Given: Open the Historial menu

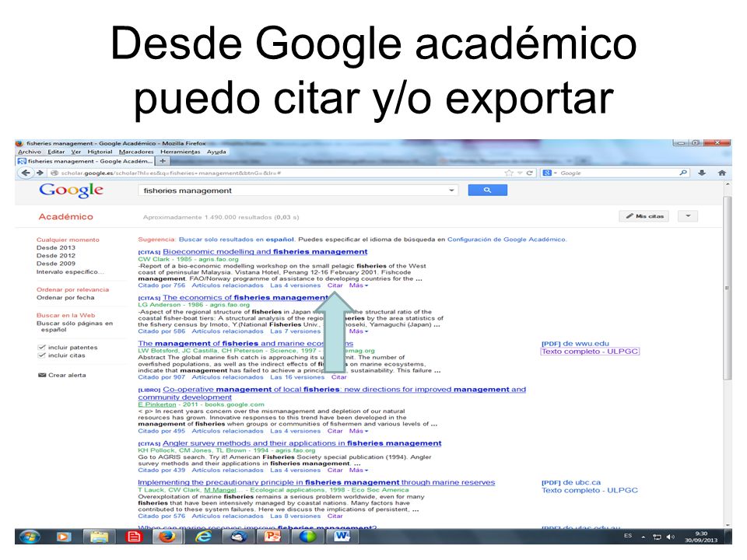Looking at the screenshot, I should [x=100, y=152].
